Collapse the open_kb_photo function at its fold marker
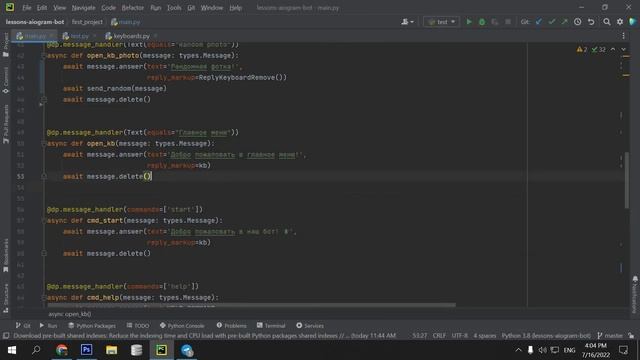This screenshot has width=640, height=360. (44, 56)
